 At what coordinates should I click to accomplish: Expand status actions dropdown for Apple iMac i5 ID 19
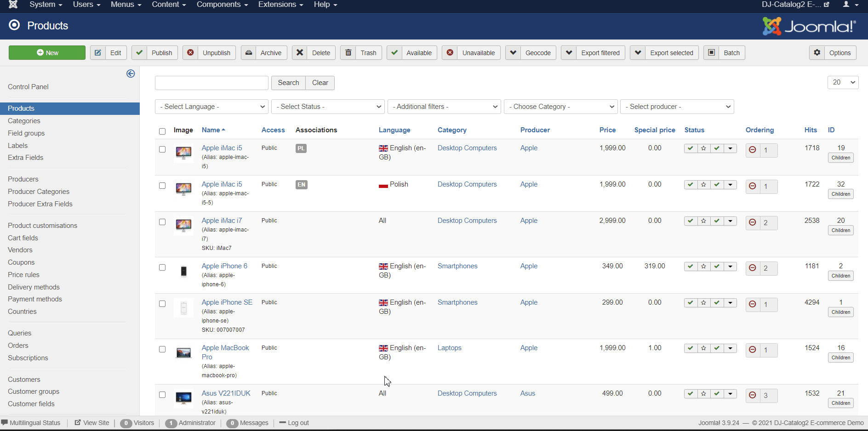coord(731,148)
